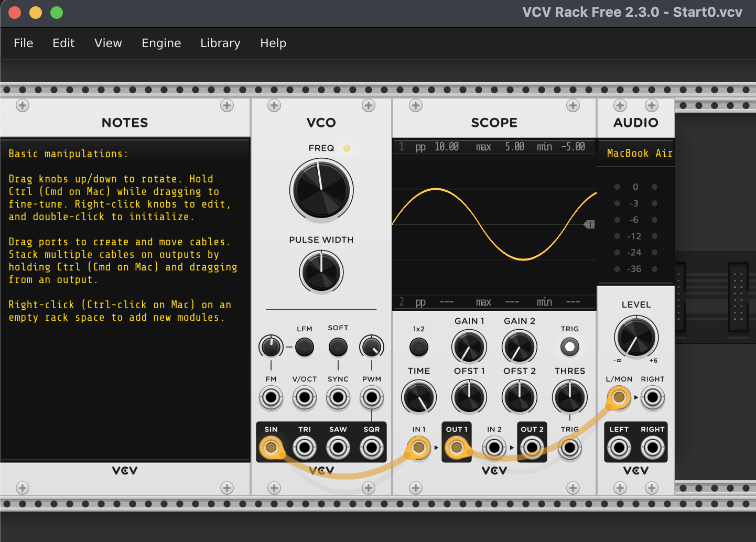Expand the Engine menu
Screen dimensions: 756x542
161,43
